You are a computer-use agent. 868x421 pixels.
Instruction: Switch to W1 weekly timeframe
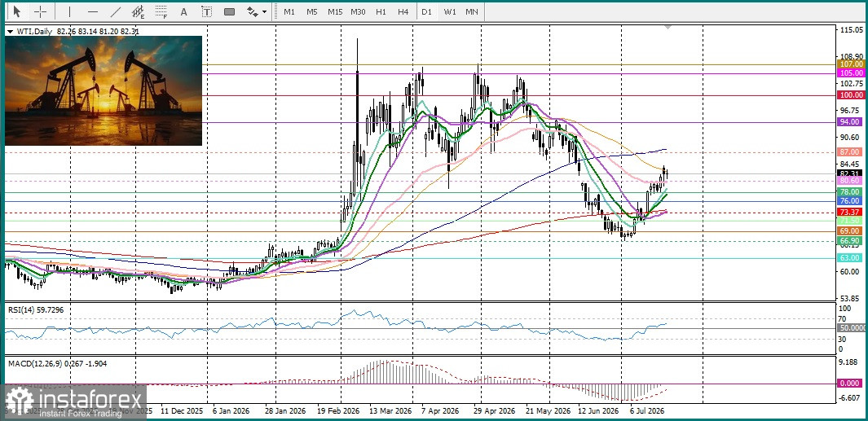pyautogui.click(x=450, y=11)
